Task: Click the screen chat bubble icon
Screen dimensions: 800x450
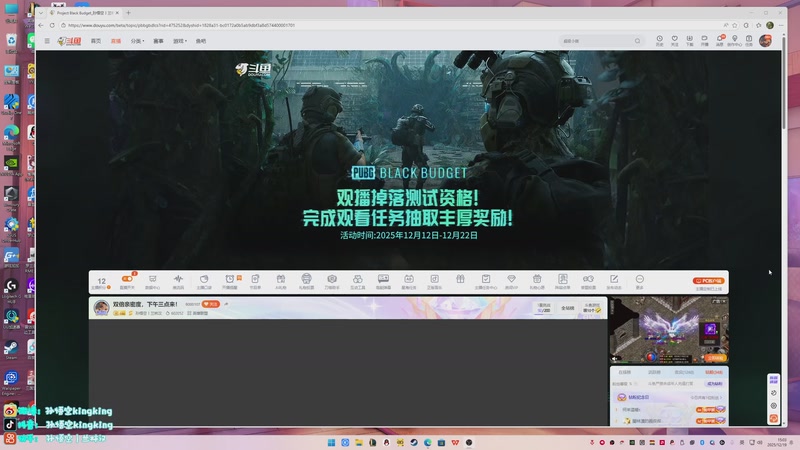Action: click(383, 281)
